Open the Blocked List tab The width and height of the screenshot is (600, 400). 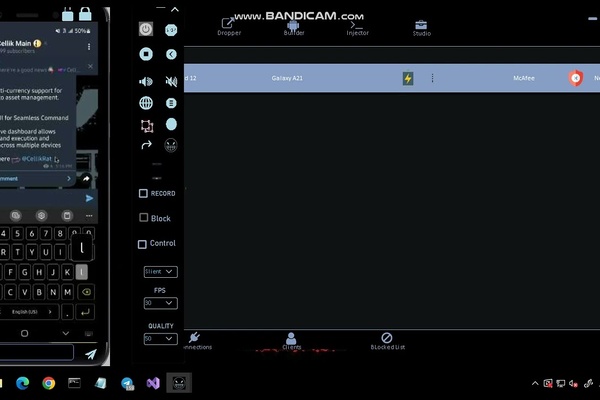tap(387, 341)
